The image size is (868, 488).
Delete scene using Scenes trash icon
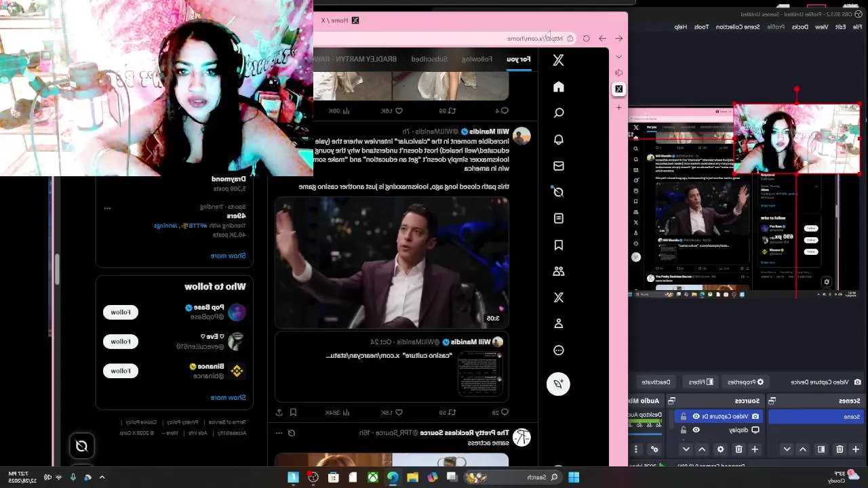click(x=840, y=449)
